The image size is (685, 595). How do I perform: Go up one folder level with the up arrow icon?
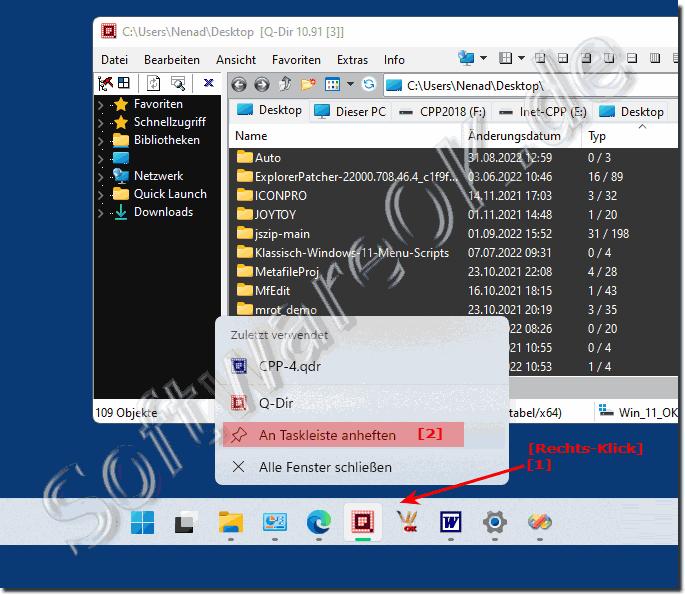tap(285, 83)
